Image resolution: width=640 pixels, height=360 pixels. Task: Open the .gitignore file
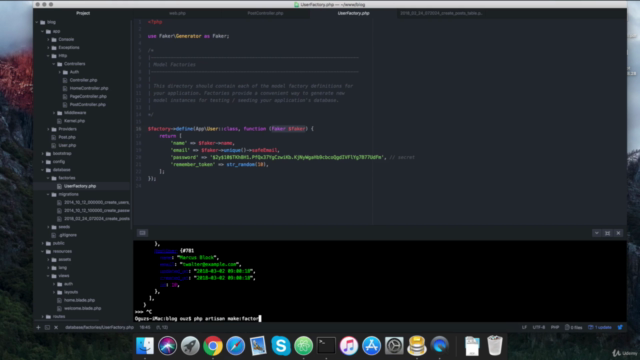pyautogui.click(x=67, y=235)
